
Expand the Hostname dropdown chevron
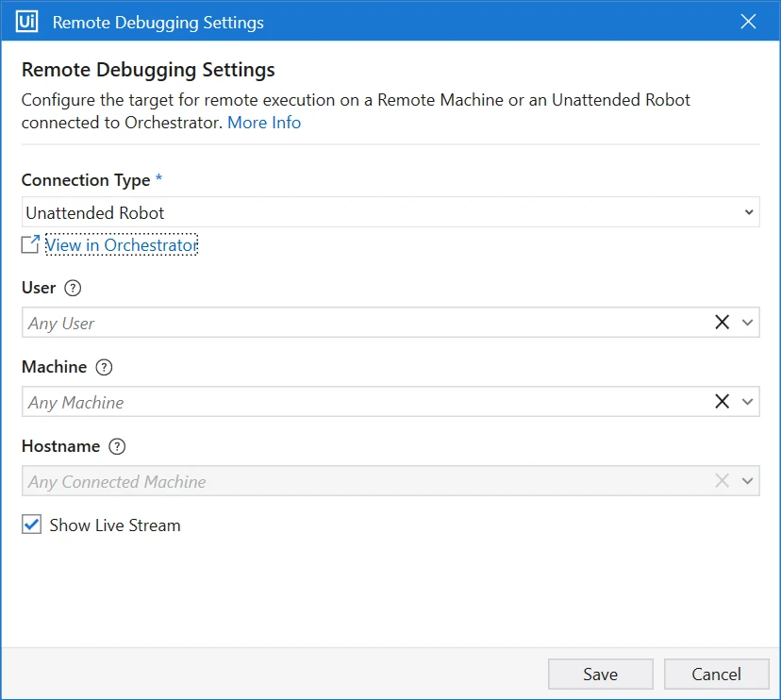(747, 481)
